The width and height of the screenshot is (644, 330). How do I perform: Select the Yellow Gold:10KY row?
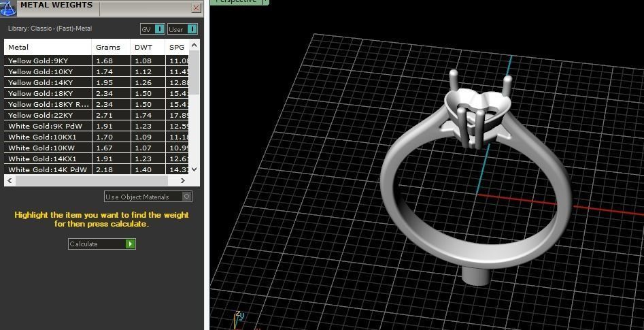click(97, 71)
